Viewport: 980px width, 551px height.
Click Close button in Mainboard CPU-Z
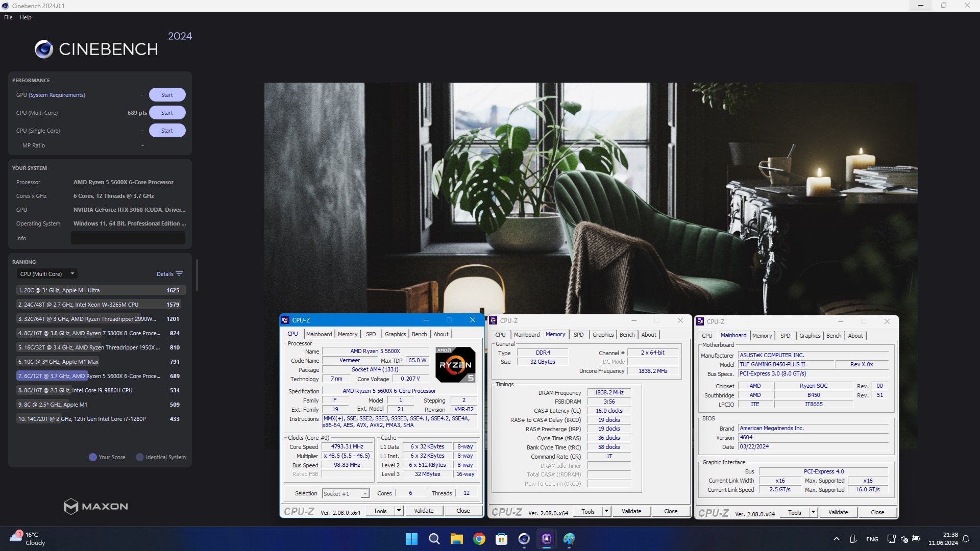(x=877, y=512)
